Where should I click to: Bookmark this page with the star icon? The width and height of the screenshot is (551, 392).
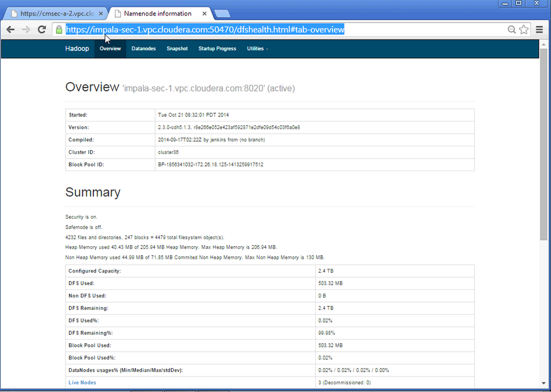[523, 29]
